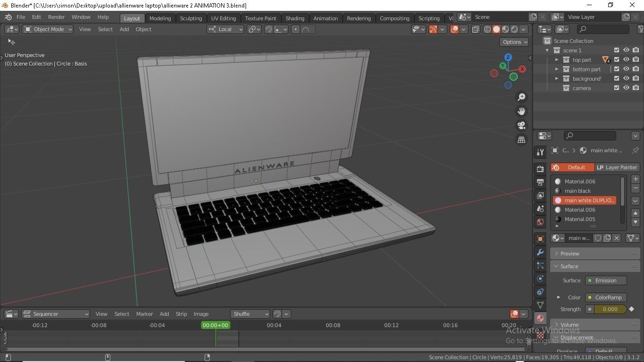Click the pan hand gizmo in viewport
The height and width of the screenshot is (362, 644).
(521, 111)
